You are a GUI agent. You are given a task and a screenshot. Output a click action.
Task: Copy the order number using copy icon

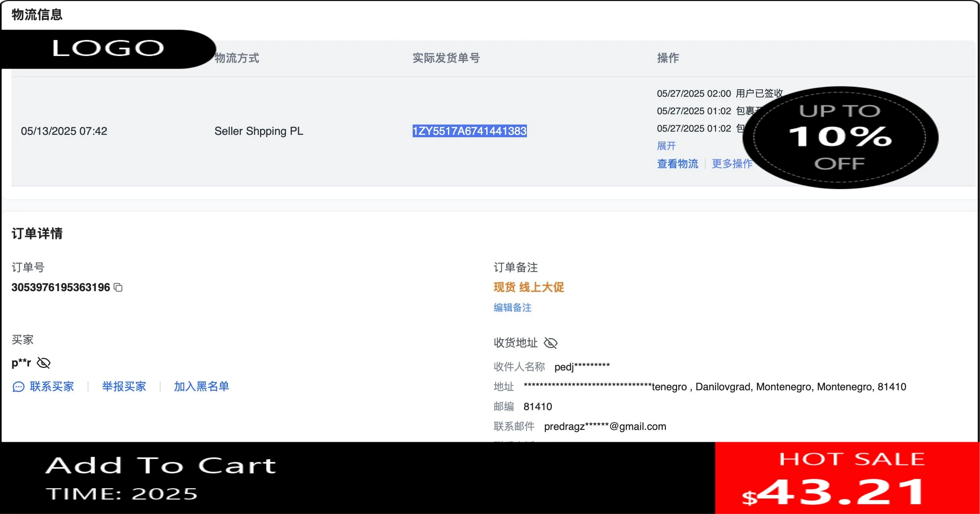tap(118, 287)
